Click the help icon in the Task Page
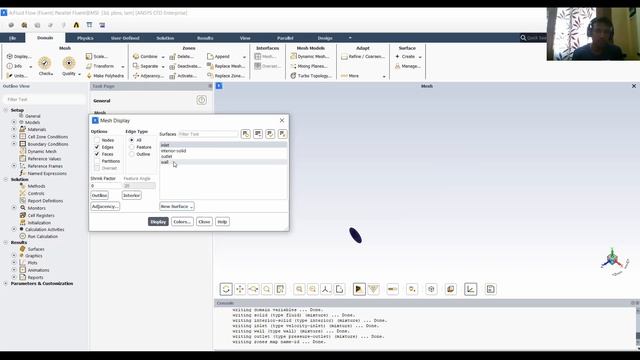640x360 pixels. tap(201, 100)
